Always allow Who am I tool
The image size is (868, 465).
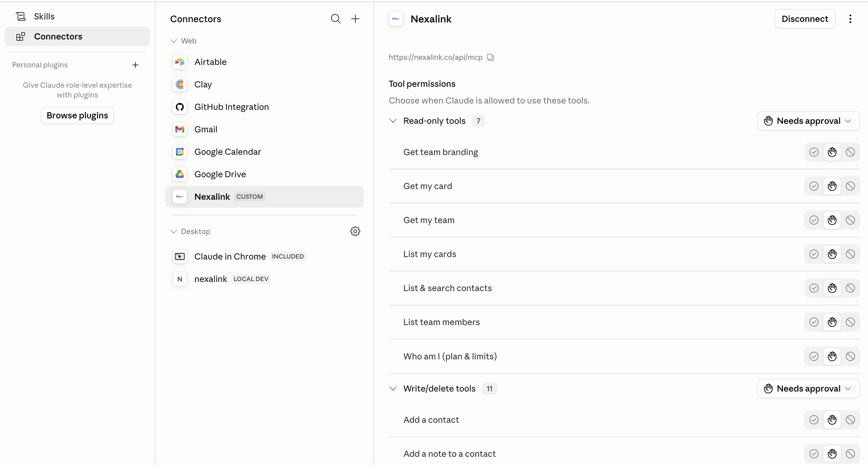[814, 356]
